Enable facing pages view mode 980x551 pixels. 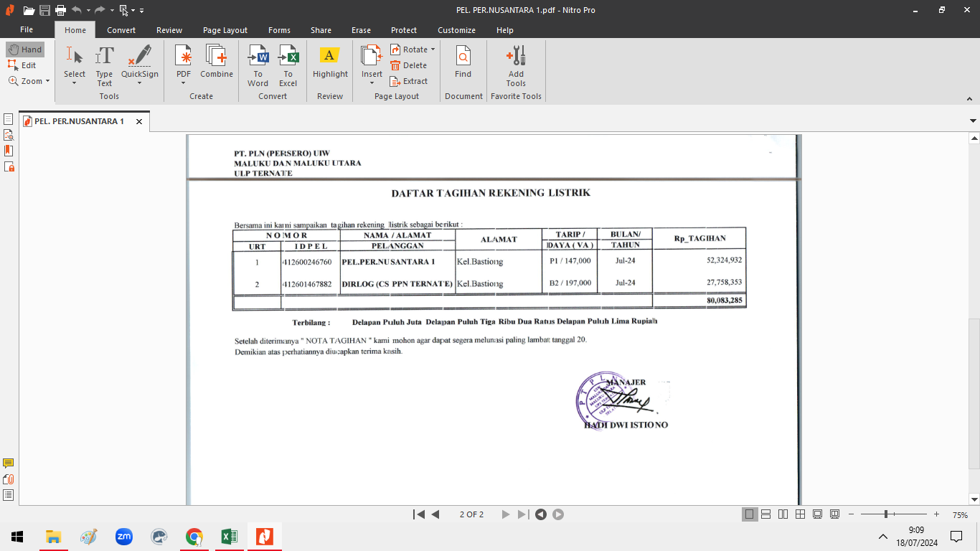pyautogui.click(x=783, y=514)
